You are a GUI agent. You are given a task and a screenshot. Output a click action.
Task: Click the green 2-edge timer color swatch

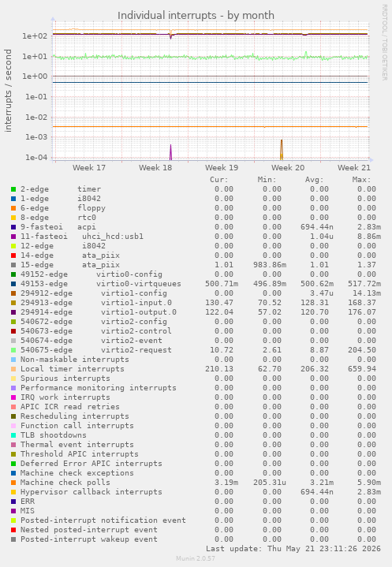[x=13, y=189]
